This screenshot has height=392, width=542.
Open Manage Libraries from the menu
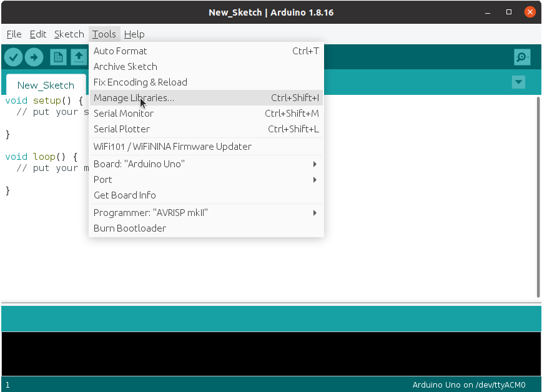click(x=206, y=98)
